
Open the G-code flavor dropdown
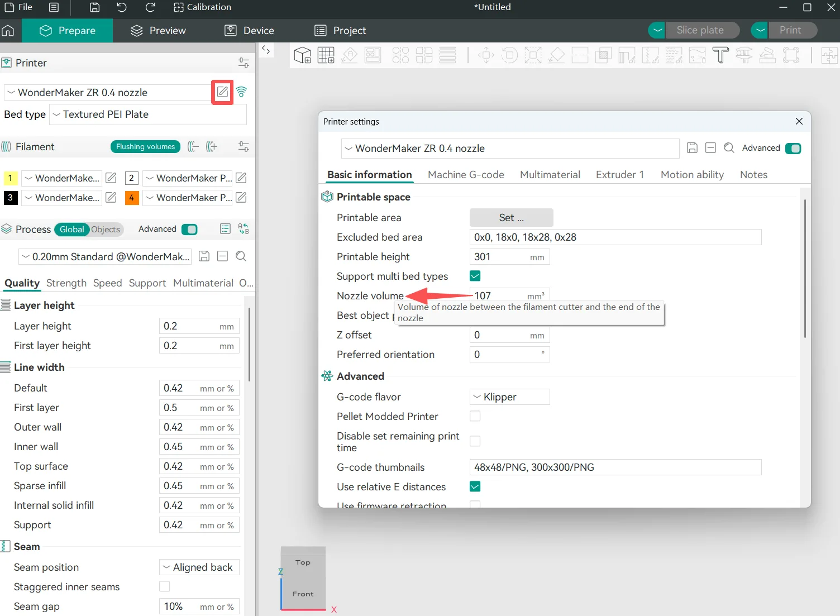click(x=510, y=397)
